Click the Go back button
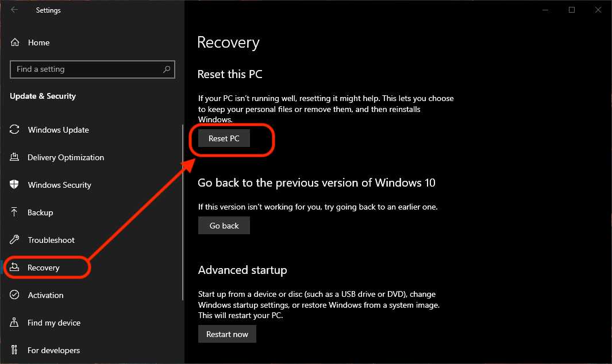Viewport: 612px width, 364px height. pos(224,226)
